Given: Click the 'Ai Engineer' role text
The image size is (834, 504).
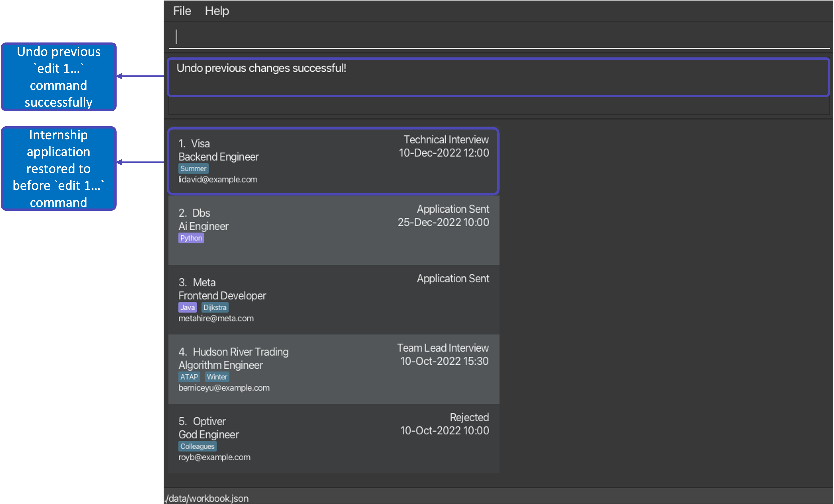Looking at the screenshot, I should 204,226.
